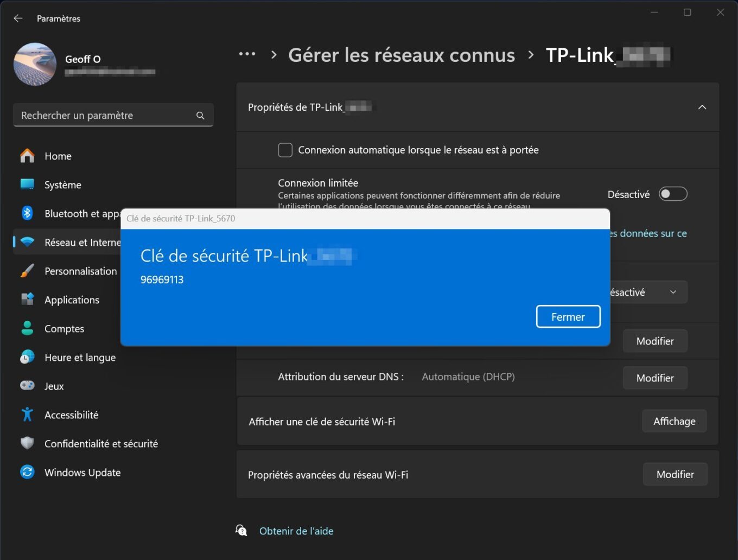The image size is (738, 560).
Task: Click the Rechercher un paramètre search field
Action: (113, 115)
